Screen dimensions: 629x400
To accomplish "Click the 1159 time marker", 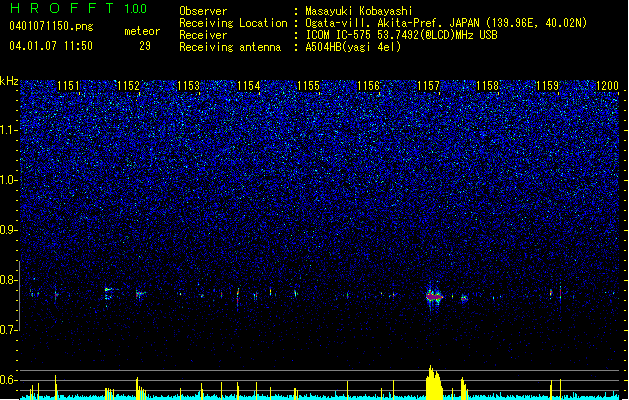I will click(x=547, y=86).
